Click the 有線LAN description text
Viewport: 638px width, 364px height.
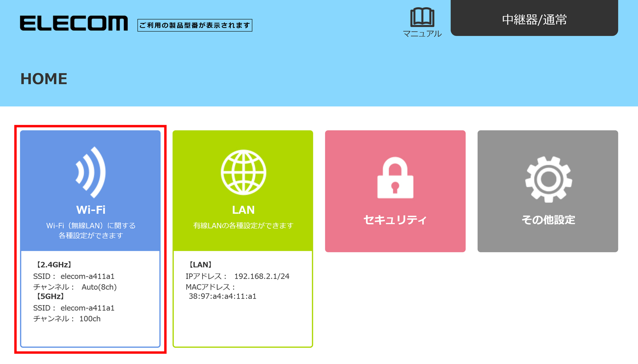[x=243, y=226]
